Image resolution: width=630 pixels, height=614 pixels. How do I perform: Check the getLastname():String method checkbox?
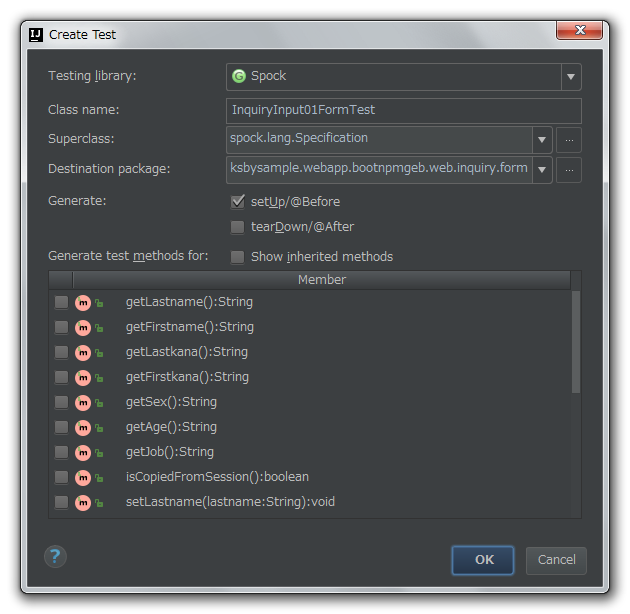pos(61,302)
